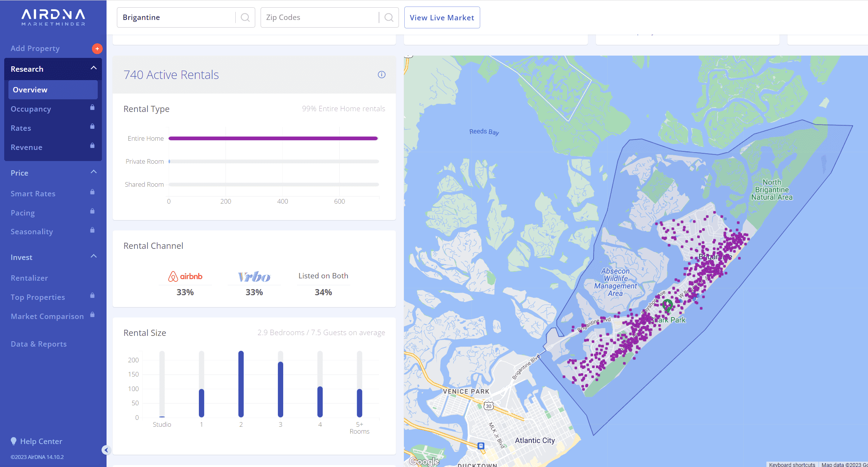Click the Help Center lightbulb icon
Viewport: 868px width, 467px height.
click(x=14, y=441)
